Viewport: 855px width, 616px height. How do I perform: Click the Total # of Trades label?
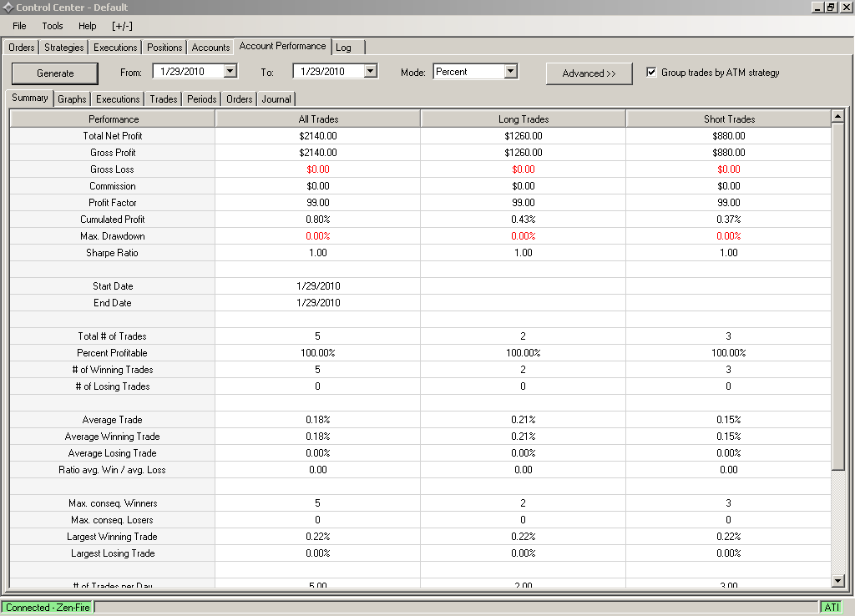[x=112, y=336]
